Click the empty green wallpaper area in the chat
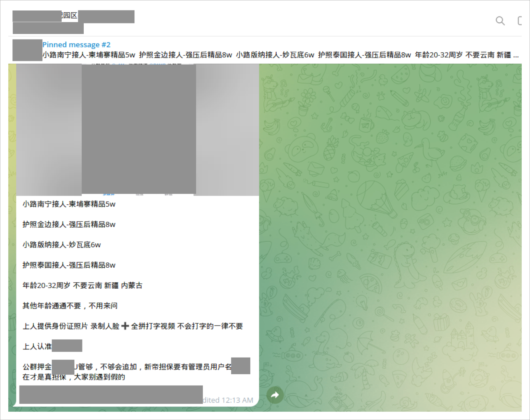Viewport: 530px width, 420px height. point(386,235)
